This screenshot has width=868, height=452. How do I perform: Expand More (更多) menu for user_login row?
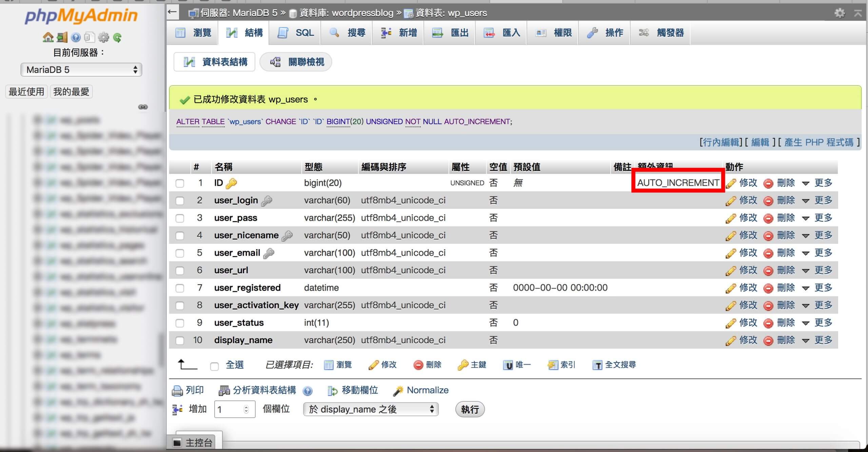pos(817,201)
